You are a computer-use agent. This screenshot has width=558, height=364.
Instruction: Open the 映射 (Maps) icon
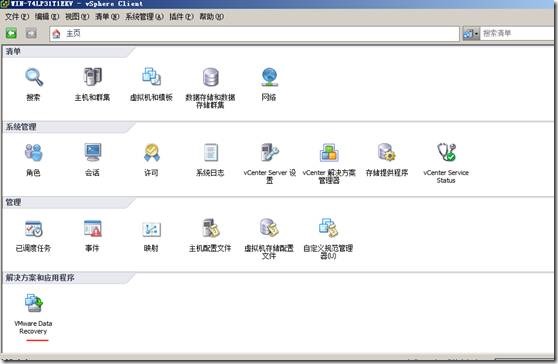coord(152,229)
